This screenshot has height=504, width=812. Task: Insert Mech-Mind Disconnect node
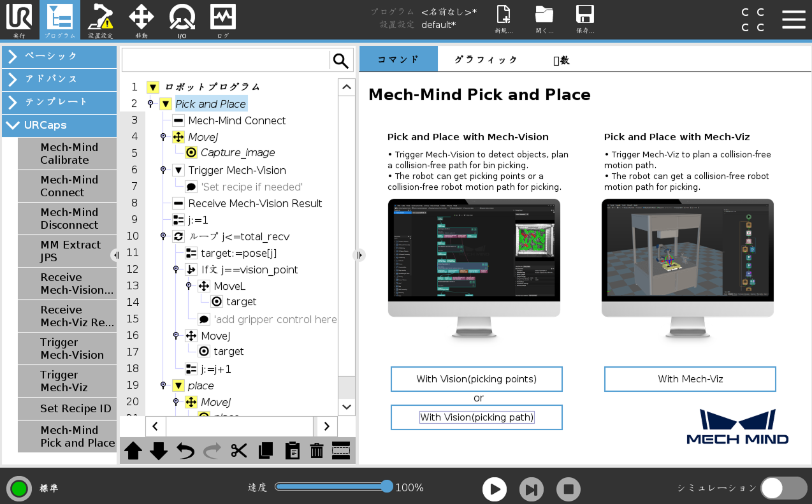[68, 219]
